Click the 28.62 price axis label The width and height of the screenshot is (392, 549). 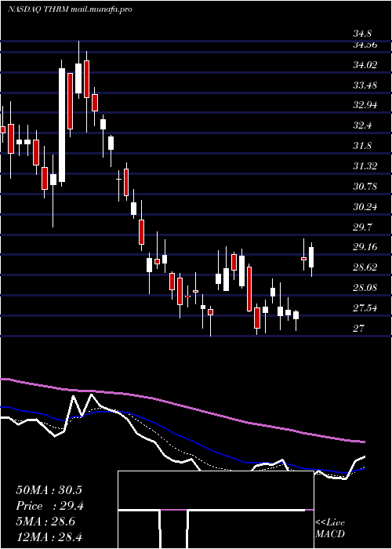click(x=365, y=267)
